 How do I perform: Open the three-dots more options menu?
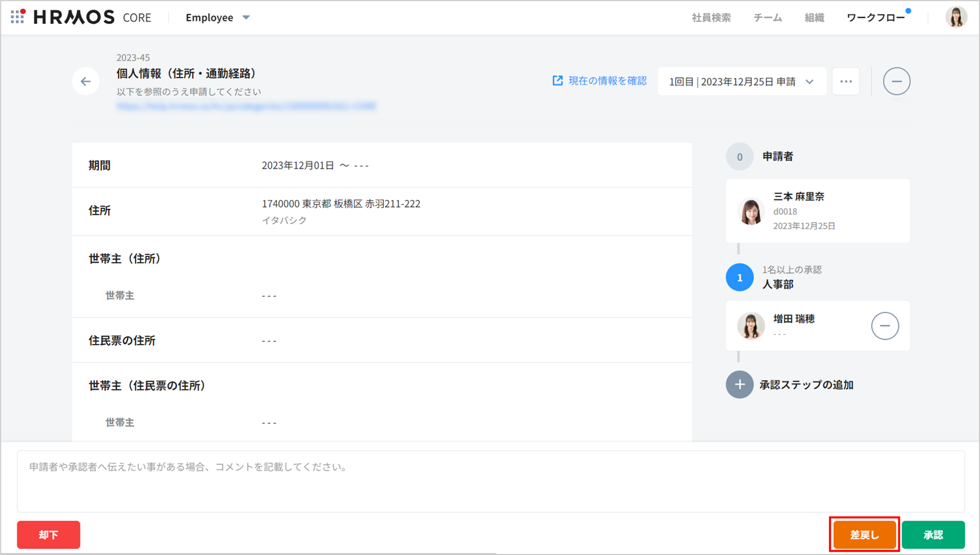click(846, 82)
